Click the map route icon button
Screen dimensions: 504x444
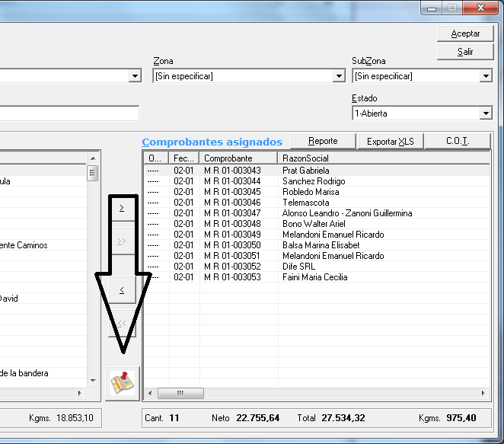point(123,383)
